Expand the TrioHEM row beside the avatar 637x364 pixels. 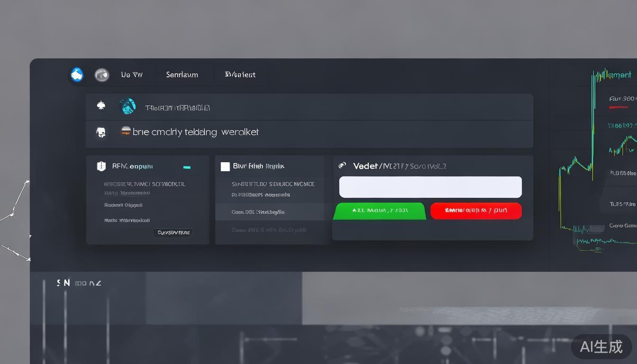pyautogui.click(x=177, y=108)
